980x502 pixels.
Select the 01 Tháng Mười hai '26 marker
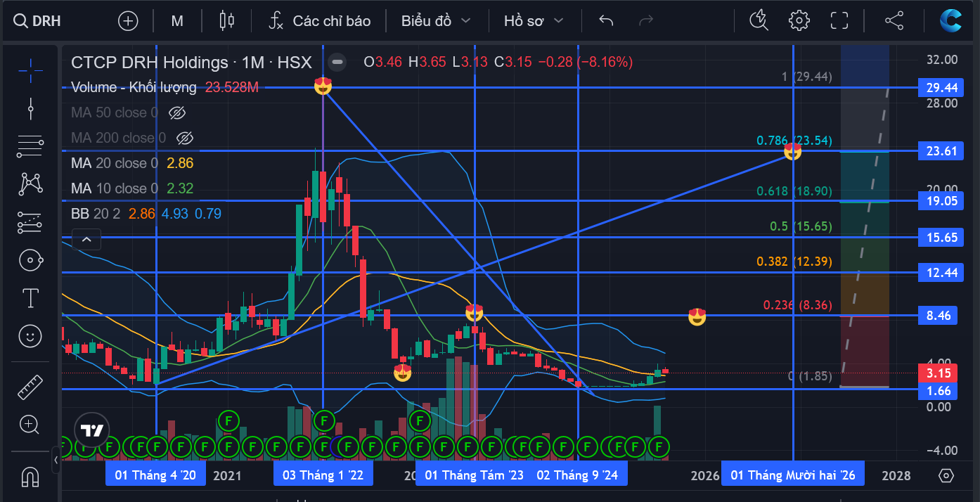(793, 475)
